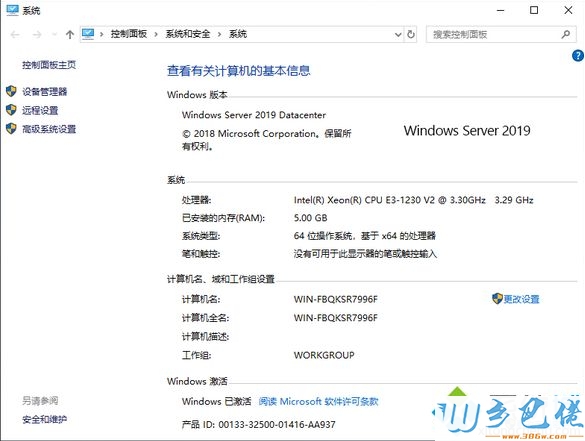Refresh the System page
This screenshot has height=441, width=585.
411,35
